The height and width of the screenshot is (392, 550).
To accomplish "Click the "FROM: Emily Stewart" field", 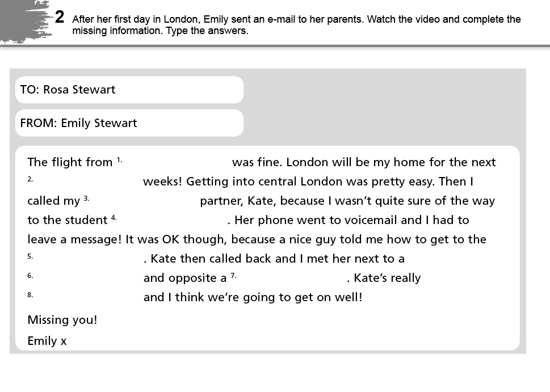I will [x=129, y=123].
